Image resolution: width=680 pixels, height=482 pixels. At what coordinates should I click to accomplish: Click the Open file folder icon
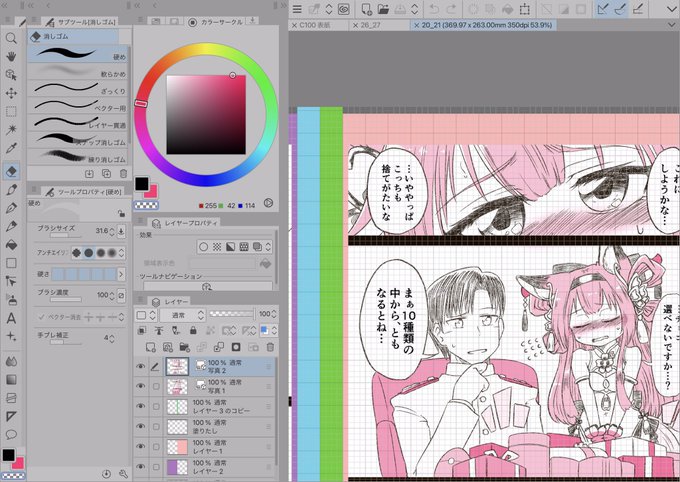[x=383, y=9]
